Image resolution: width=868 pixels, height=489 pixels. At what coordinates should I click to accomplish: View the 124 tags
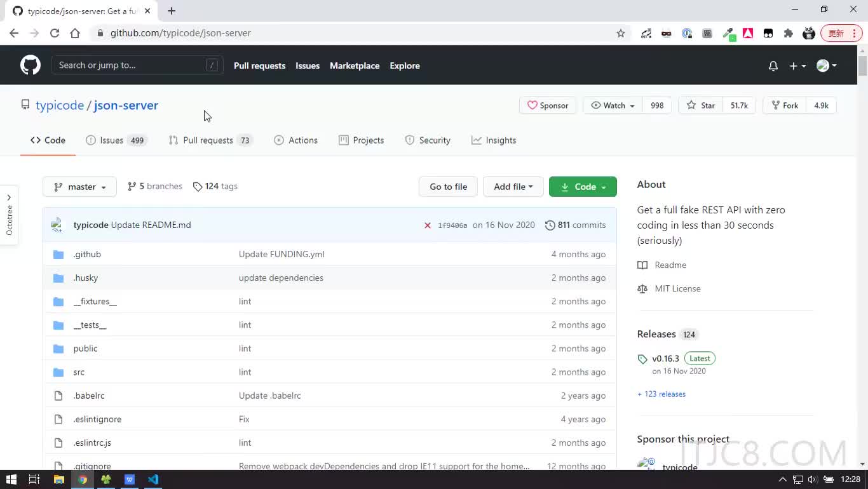(x=215, y=186)
